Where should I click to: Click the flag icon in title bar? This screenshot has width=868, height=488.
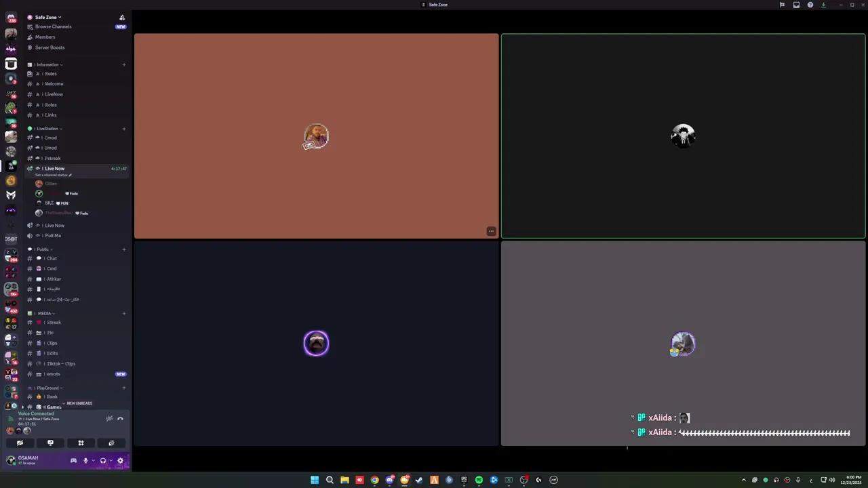[x=782, y=5]
